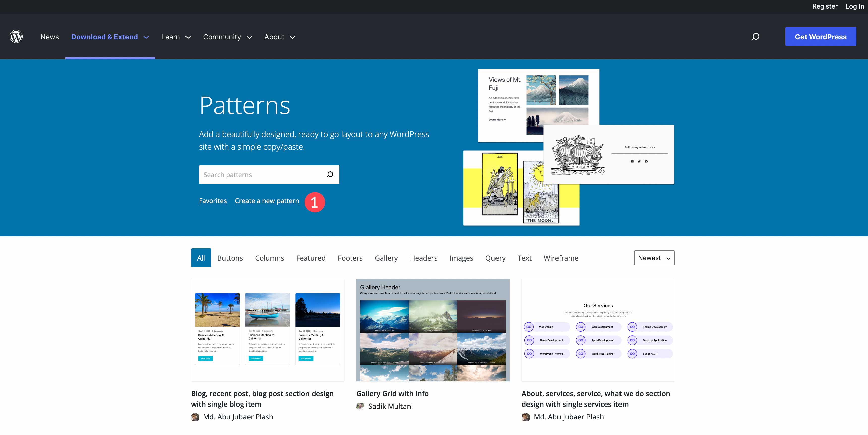Click the Create a new pattern link

click(267, 200)
